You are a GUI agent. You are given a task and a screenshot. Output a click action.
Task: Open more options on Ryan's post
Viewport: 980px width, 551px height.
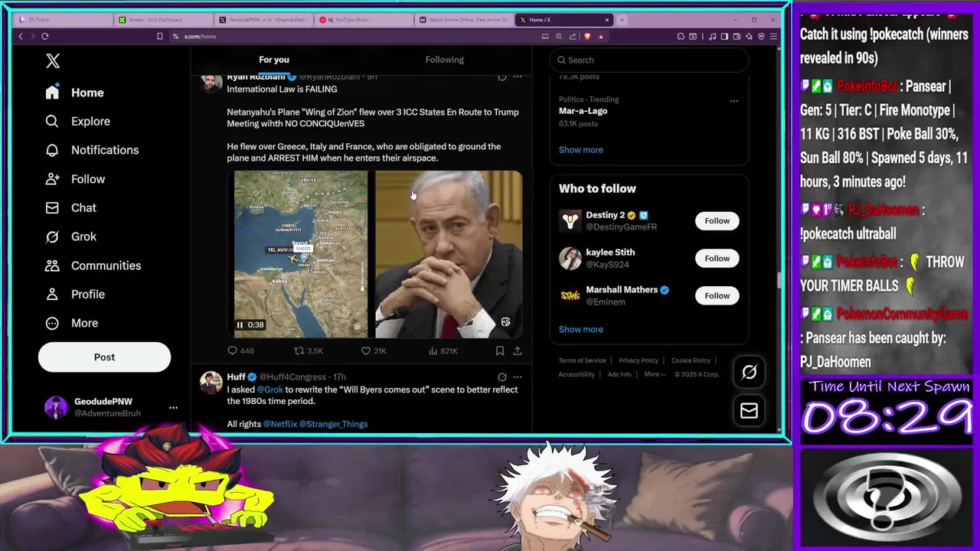[518, 77]
